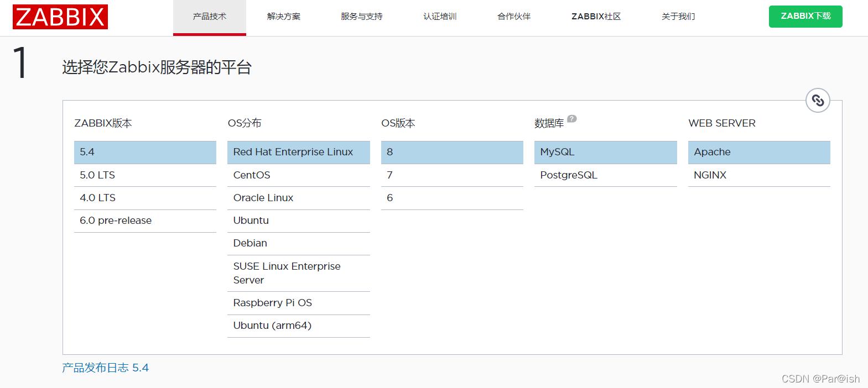Select NGINX web server

coord(759,175)
